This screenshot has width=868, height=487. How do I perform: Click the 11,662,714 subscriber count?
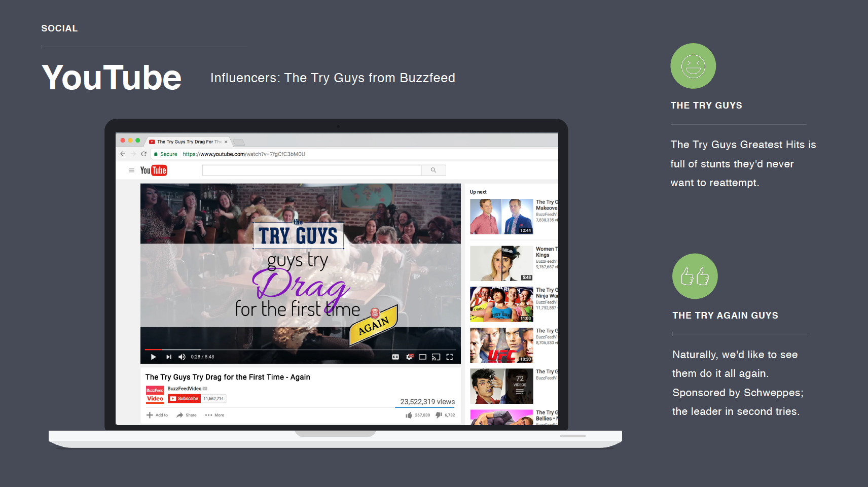(213, 399)
